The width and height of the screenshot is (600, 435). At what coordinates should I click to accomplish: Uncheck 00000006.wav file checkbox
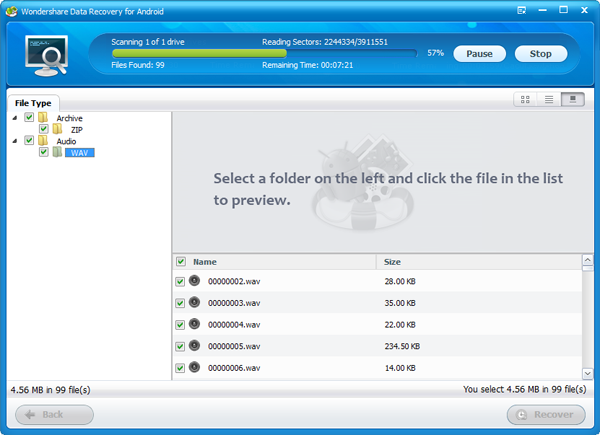(x=180, y=368)
